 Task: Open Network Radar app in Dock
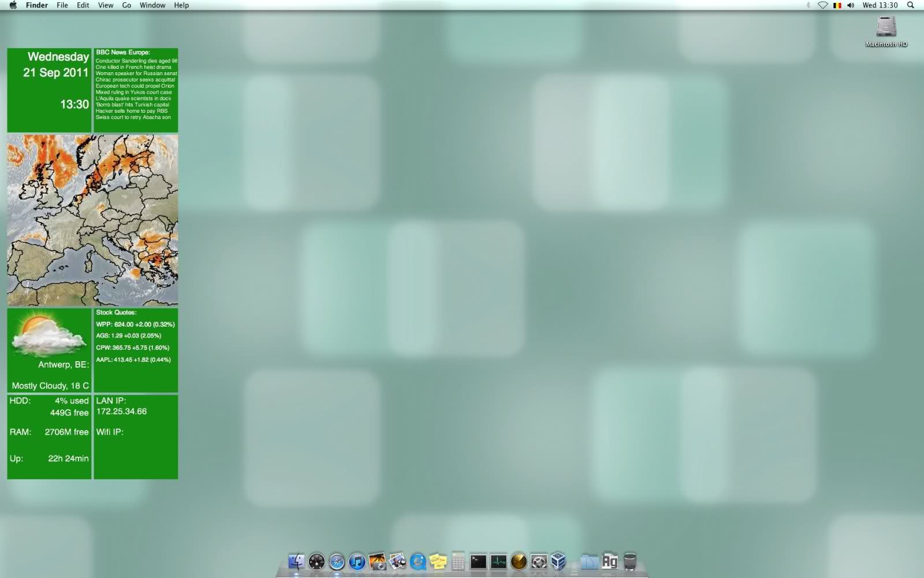[x=519, y=561]
